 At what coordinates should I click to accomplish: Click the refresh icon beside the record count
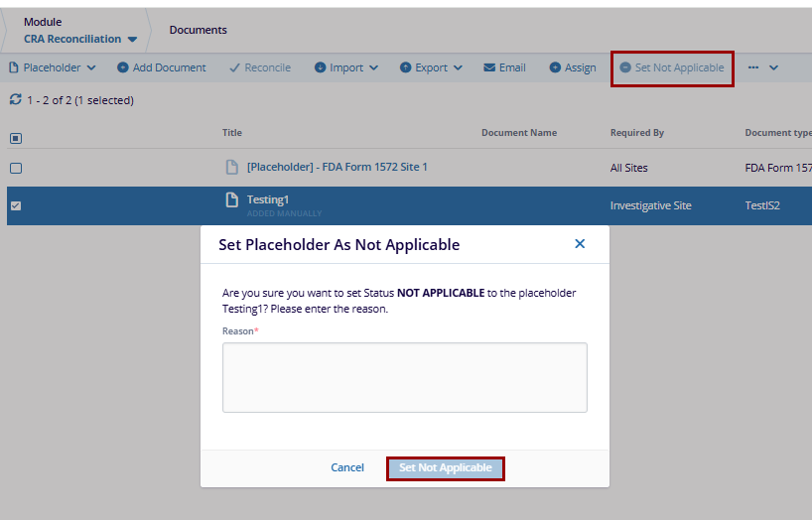(15, 100)
